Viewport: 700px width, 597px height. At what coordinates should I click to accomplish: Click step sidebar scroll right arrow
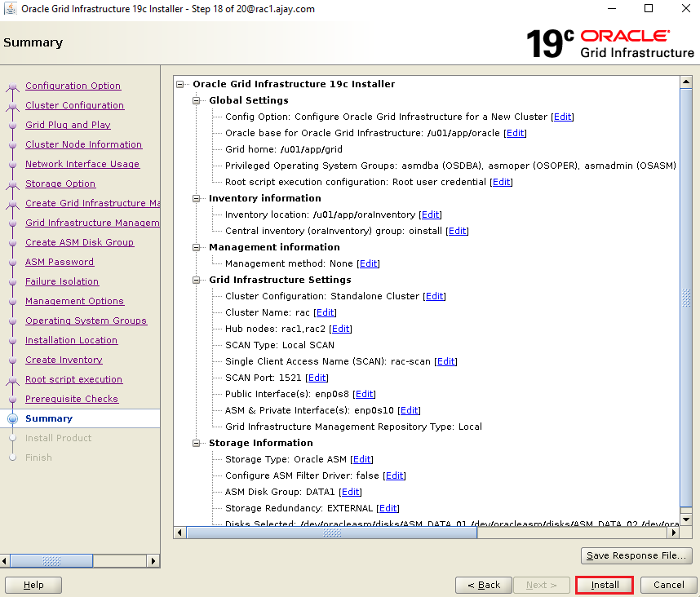[153, 561]
